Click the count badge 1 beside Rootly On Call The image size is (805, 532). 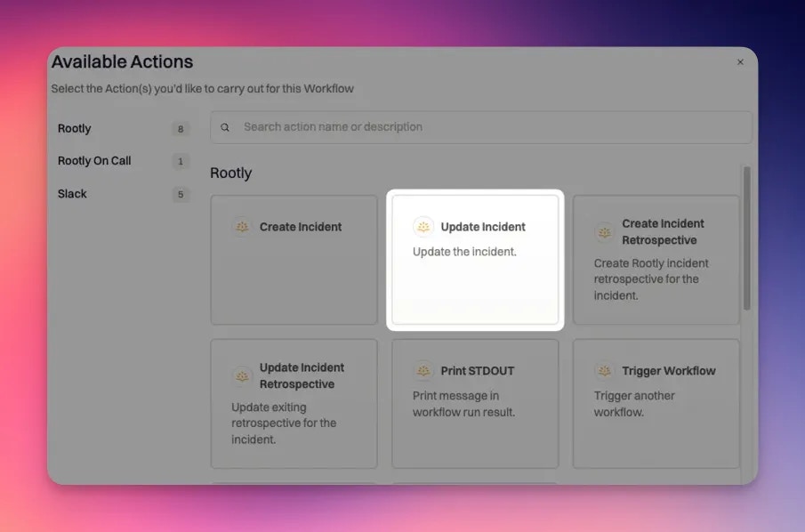point(181,161)
